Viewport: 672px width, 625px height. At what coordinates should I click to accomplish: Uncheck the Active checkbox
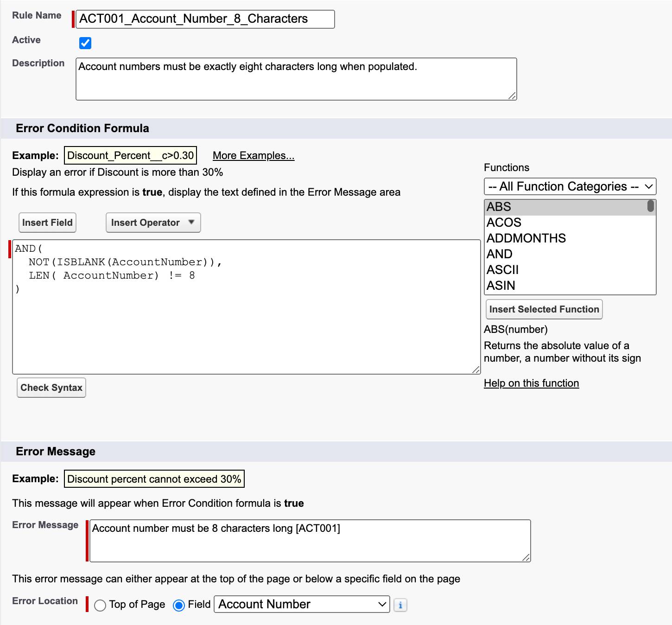point(85,43)
